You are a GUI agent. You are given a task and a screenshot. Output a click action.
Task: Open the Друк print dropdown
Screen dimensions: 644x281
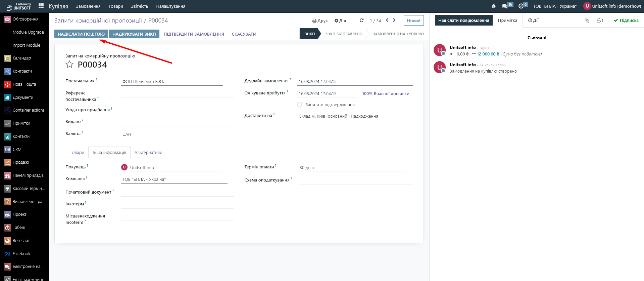[x=320, y=21]
